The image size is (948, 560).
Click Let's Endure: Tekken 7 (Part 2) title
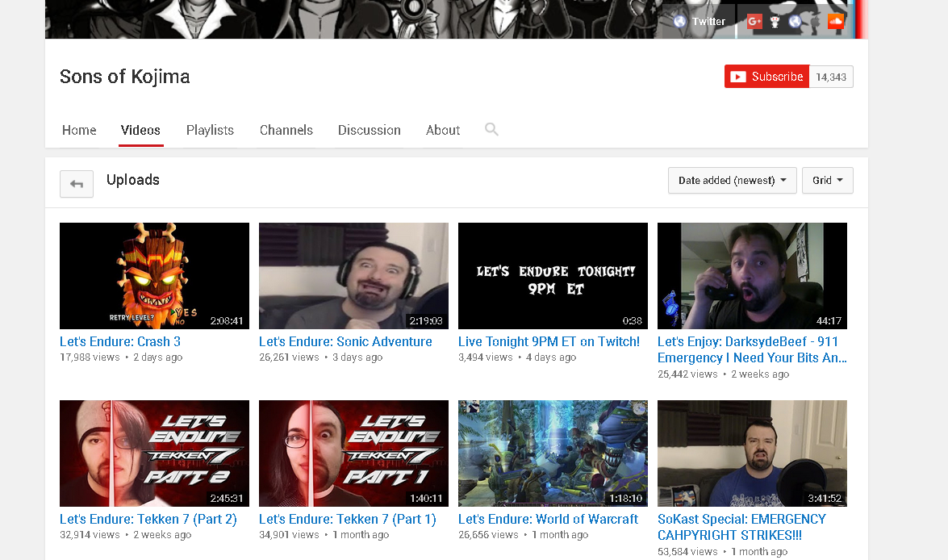tap(148, 519)
